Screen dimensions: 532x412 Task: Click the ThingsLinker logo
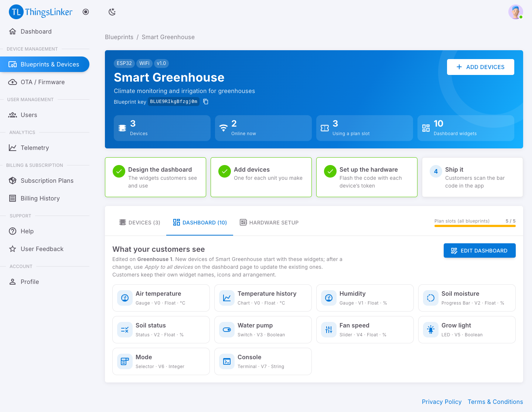pyautogui.click(x=41, y=12)
